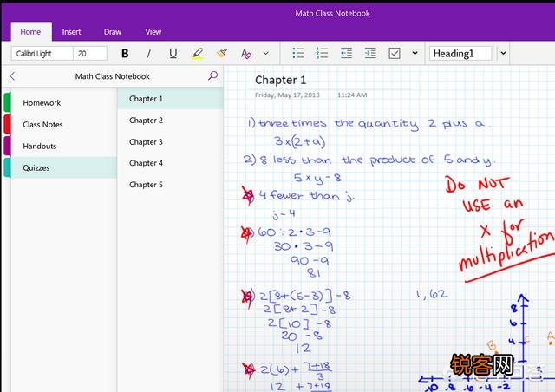This screenshot has width=555, height=392.
Task: Click the Chapter 1 page title
Action: 280,80
